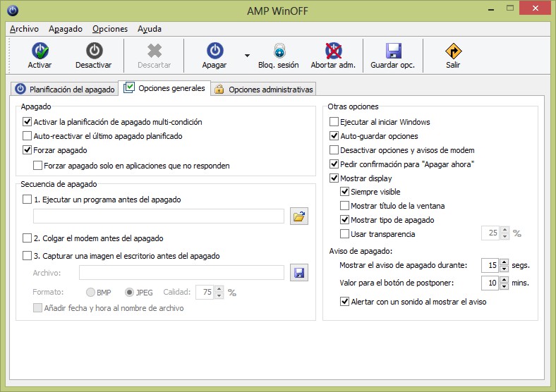
Task: Click the program path input field
Action: coord(159,216)
